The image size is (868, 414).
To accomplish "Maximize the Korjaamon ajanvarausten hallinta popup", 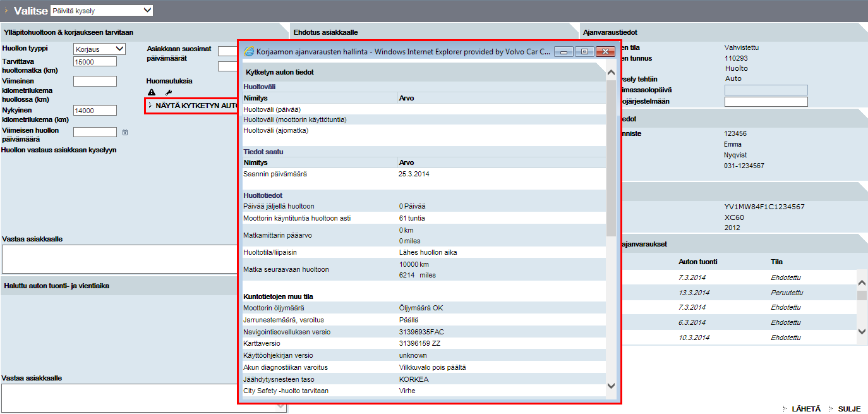I will pyautogui.click(x=584, y=51).
